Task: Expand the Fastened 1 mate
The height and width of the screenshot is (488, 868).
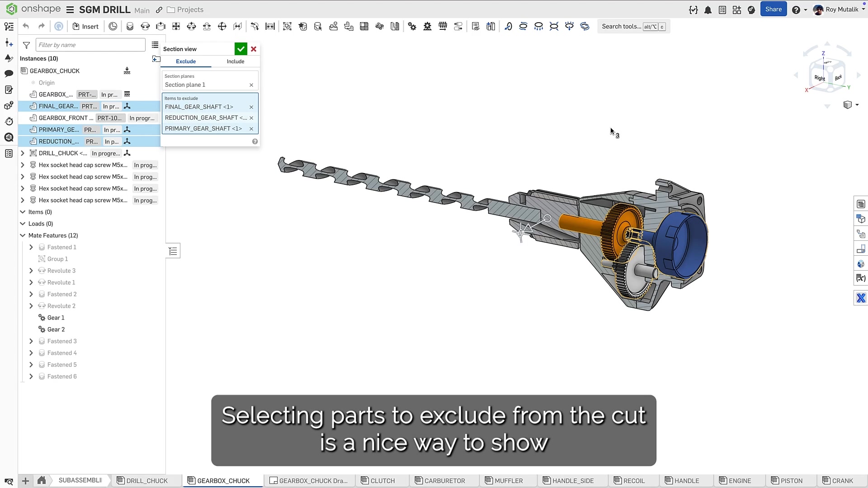Action: pos(31,247)
